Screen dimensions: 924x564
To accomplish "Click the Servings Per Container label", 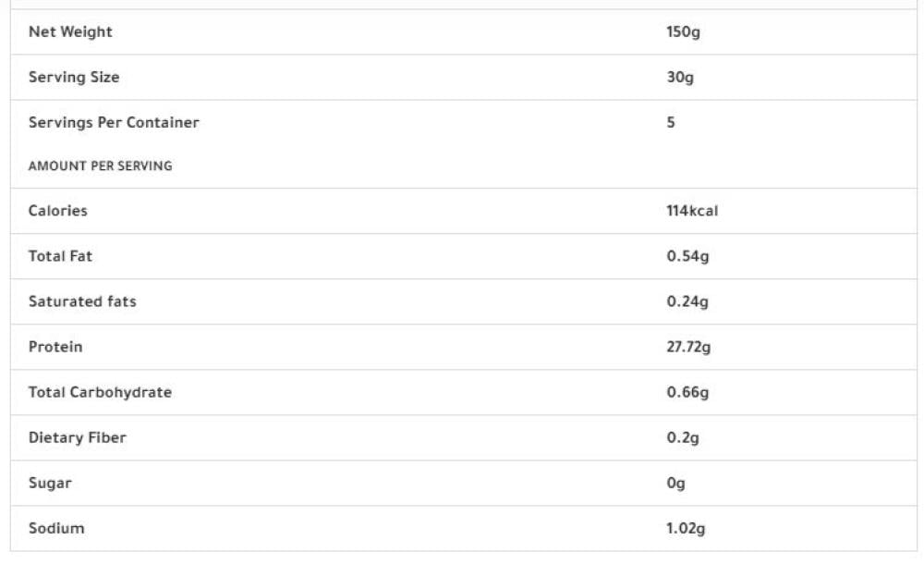I will click(114, 122).
